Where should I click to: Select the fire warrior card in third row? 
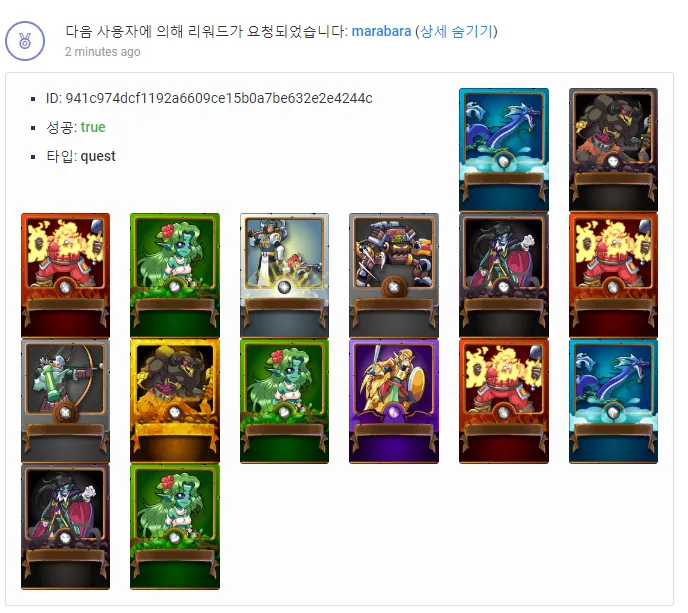tap(504, 401)
